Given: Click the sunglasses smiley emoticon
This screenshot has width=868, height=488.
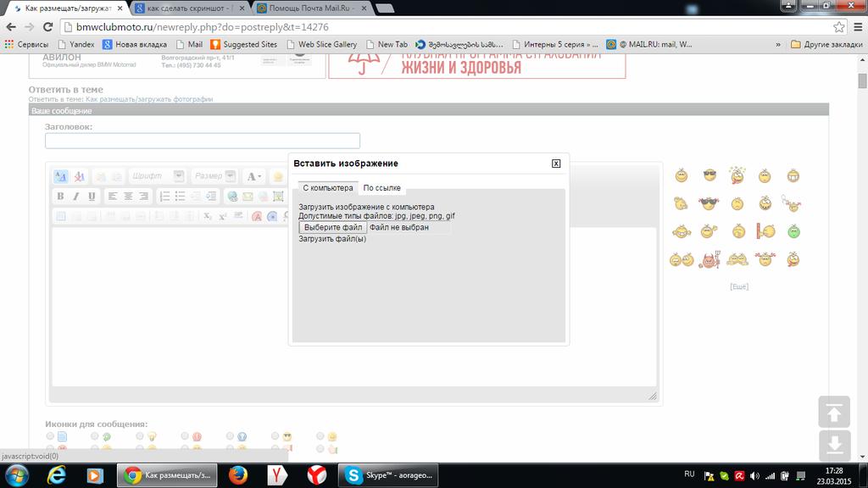Looking at the screenshot, I should click(x=709, y=176).
